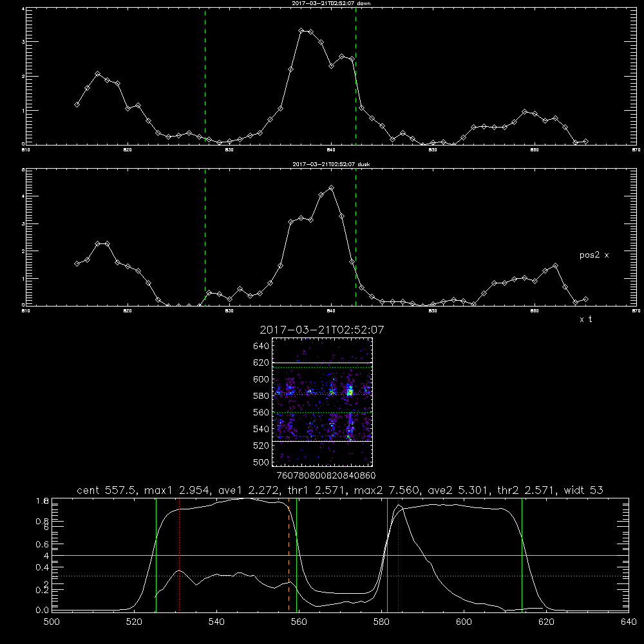Click the '520' y-axis label beside the image
This screenshot has width=644, height=644.
pyautogui.click(x=261, y=446)
